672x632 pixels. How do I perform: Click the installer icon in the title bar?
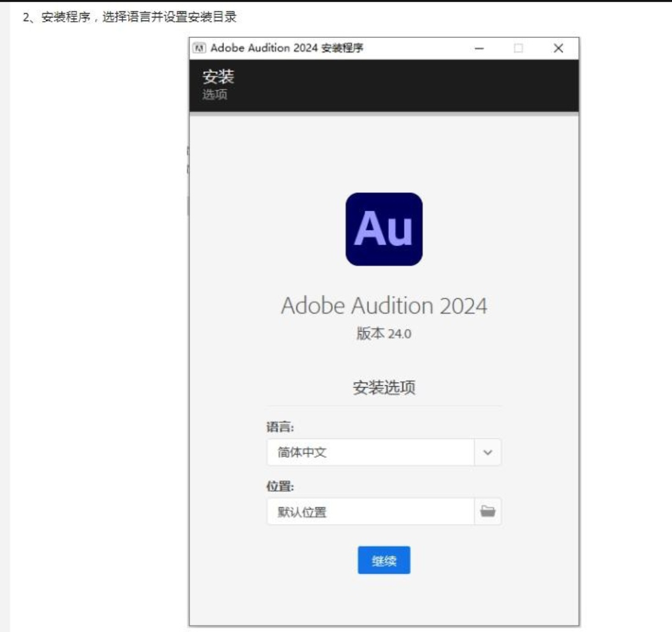point(200,49)
